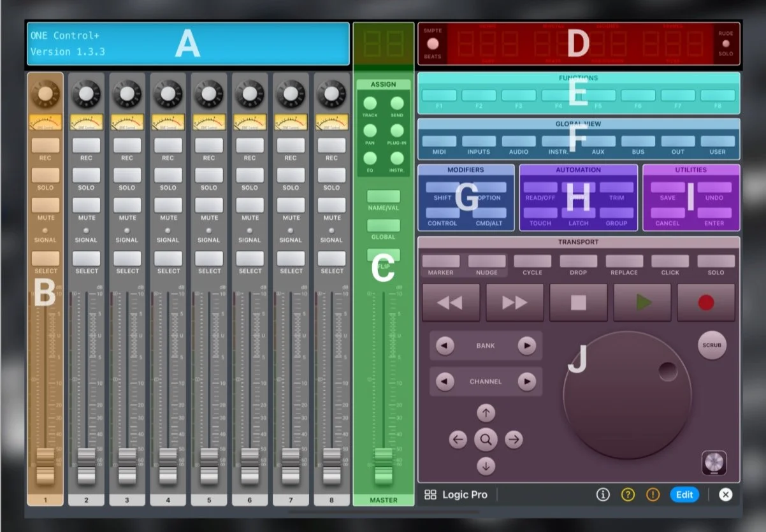Viewport: 766px width, 532px height.
Task: Click the Rewind transport button
Action: pos(451,303)
